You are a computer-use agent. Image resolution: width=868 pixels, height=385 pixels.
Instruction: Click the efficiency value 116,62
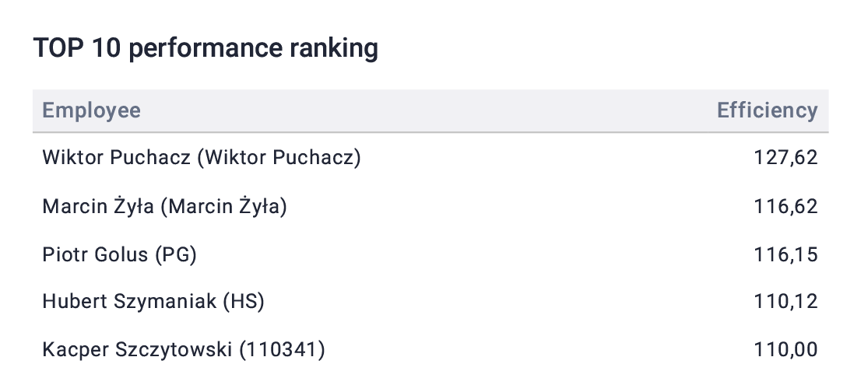coord(785,206)
